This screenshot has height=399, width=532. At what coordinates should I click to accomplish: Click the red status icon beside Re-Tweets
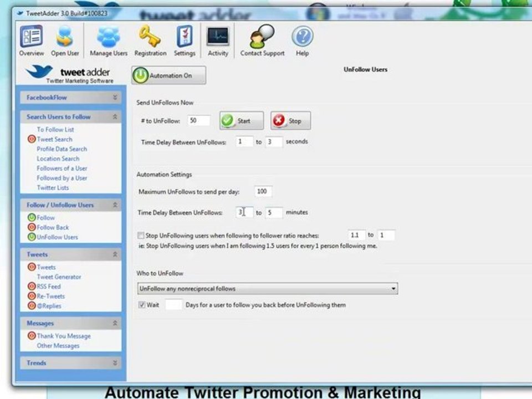pyautogui.click(x=32, y=296)
